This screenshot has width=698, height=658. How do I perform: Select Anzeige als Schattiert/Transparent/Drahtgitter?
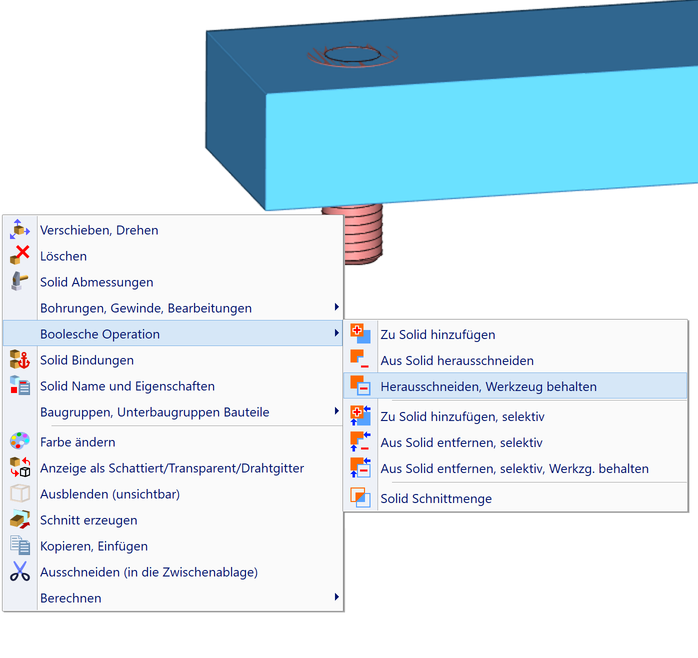172,468
